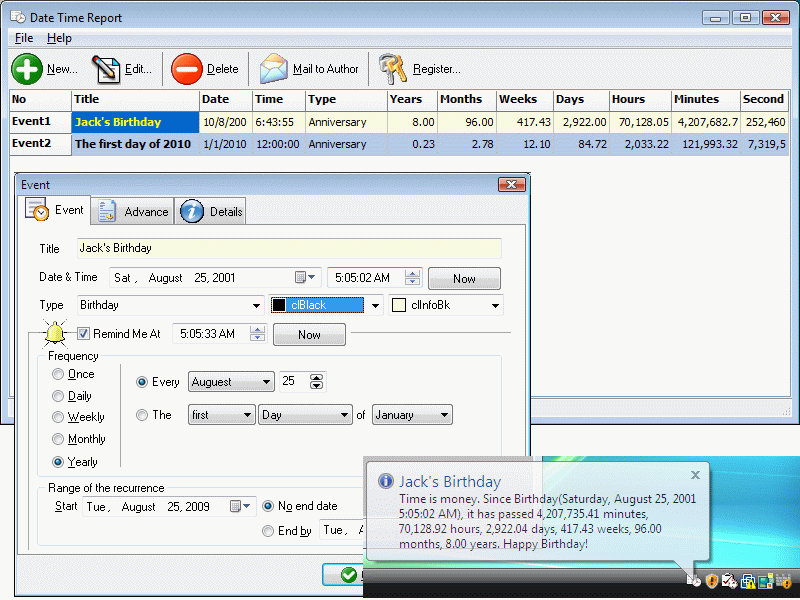The image size is (800, 600).
Task: Select the Monthly frequency option
Action: tap(58, 439)
